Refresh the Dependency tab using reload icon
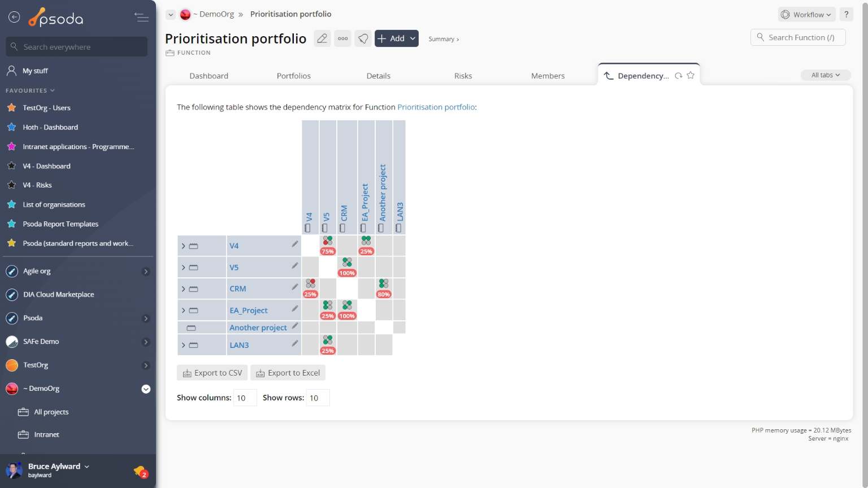This screenshot has height=488, width=868. coord(678,76)
